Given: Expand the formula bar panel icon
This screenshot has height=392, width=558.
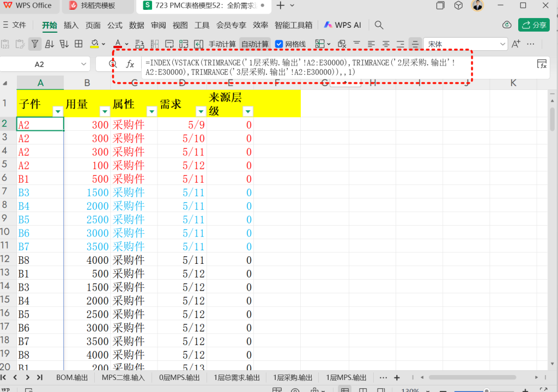Looking at the screenshot, I should pyautogui.click(x=542, y=64).
